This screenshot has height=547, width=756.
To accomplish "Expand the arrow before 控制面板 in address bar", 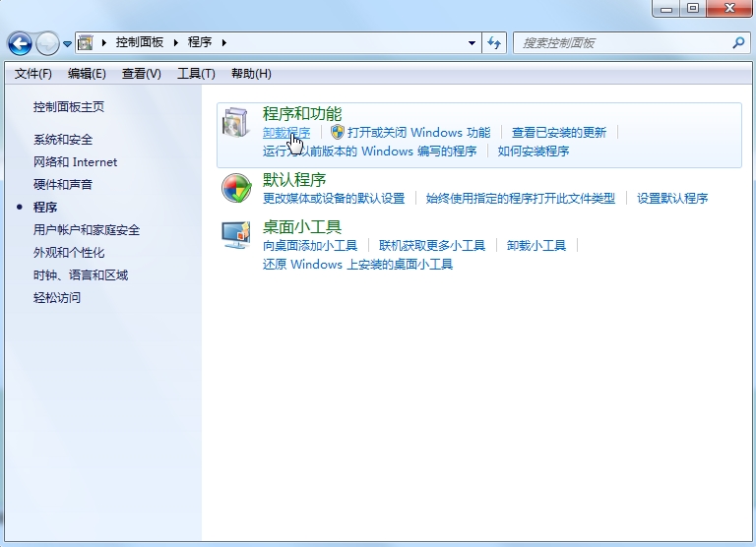I will point(103,43).
